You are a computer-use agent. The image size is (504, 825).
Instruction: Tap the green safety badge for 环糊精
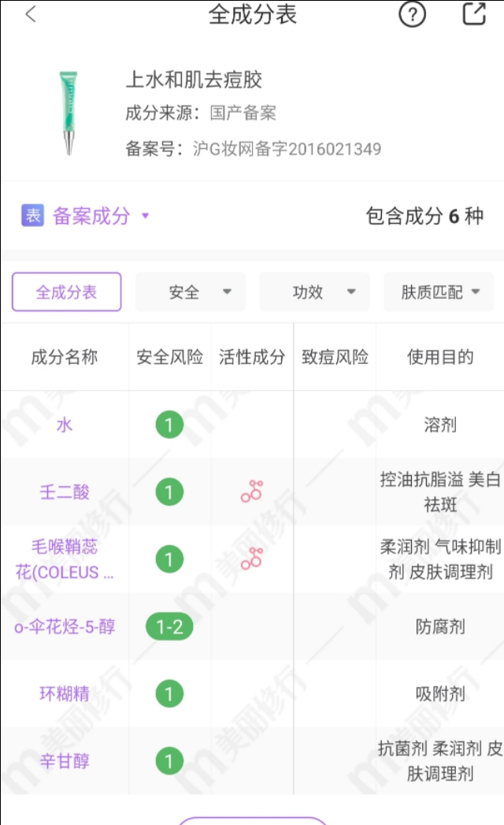tap(169, 694)
